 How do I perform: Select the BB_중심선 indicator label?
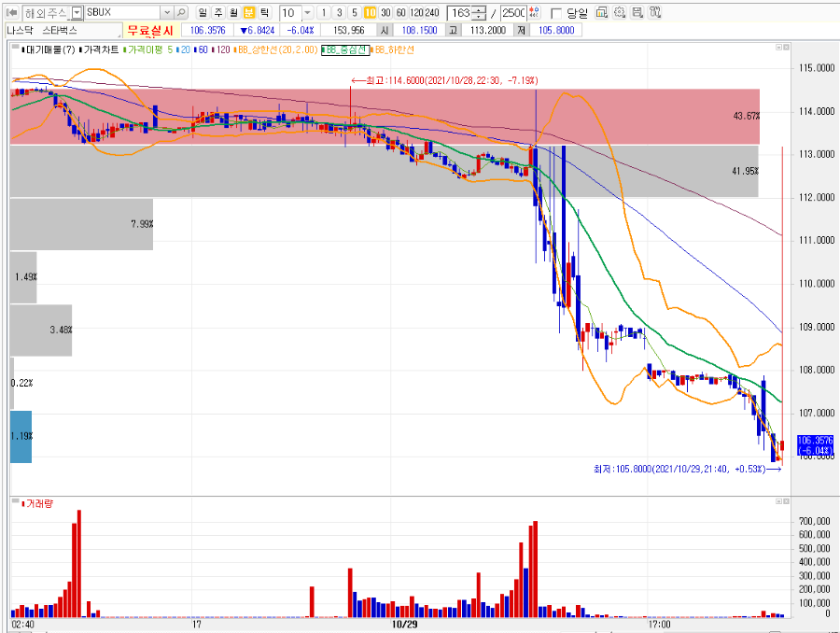click(x=345, y=49)
